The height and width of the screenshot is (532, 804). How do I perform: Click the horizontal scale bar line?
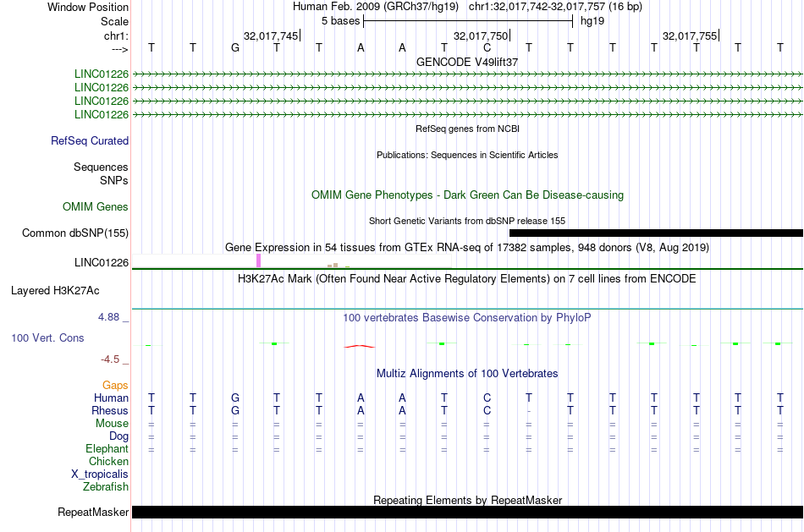(x=468, y=21)
